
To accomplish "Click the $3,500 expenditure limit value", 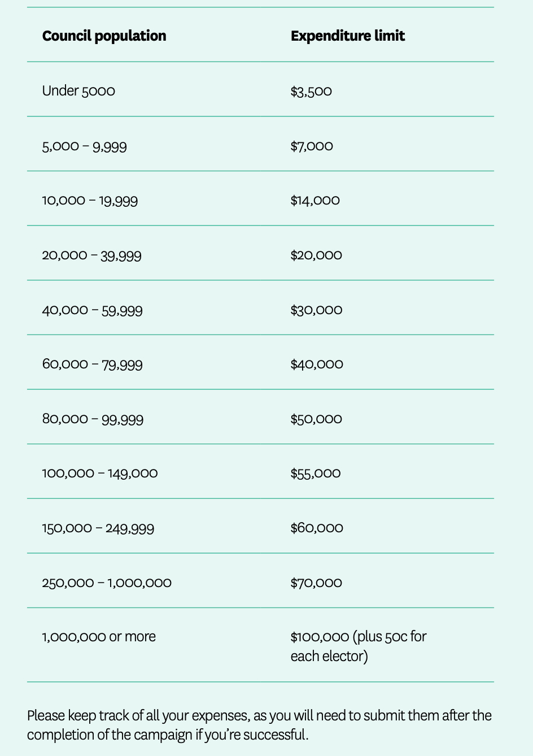I will 311,91.
